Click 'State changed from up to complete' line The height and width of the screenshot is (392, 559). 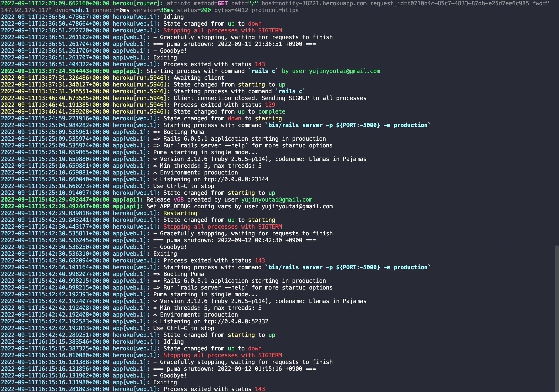click(143, 112)
